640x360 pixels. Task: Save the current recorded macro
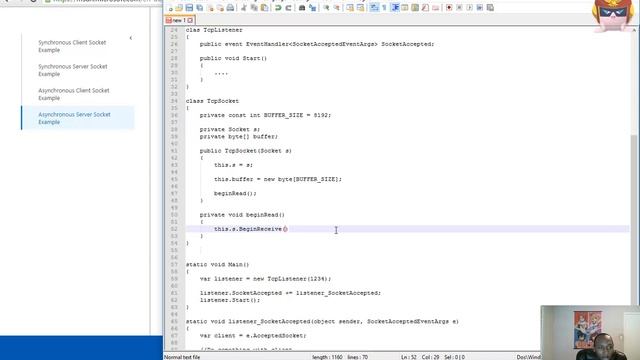[x=490, y=8]
